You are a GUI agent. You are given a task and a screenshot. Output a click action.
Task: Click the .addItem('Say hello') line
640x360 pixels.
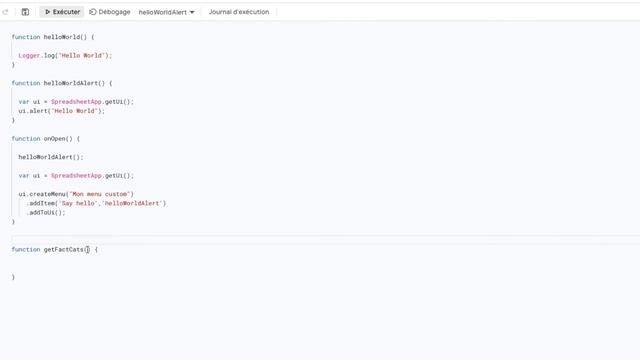(x=96, y=203)
